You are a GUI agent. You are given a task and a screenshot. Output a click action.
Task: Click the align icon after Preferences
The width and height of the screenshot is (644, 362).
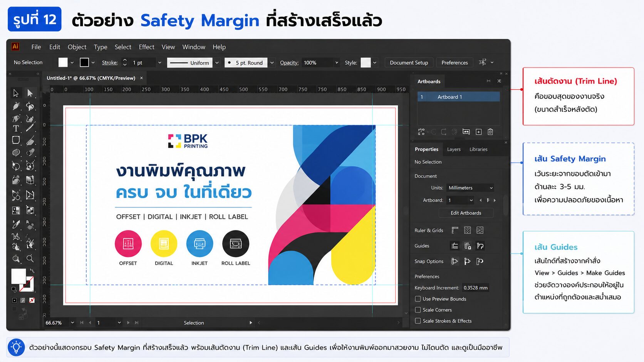[482, 62]
